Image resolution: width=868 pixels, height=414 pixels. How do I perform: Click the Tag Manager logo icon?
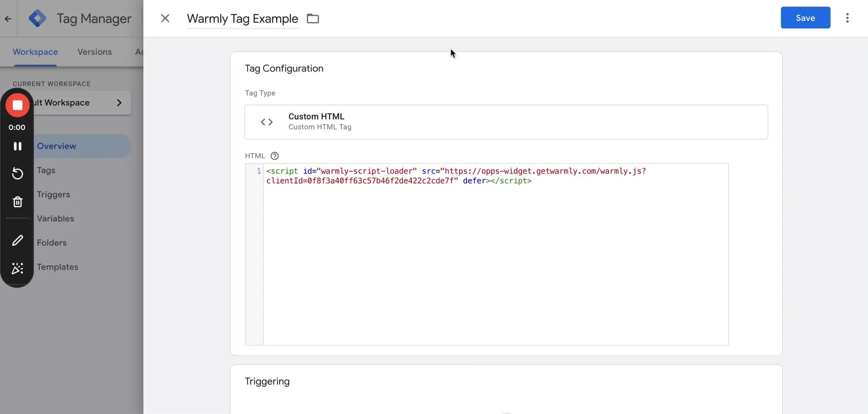[x=38, y=18]
